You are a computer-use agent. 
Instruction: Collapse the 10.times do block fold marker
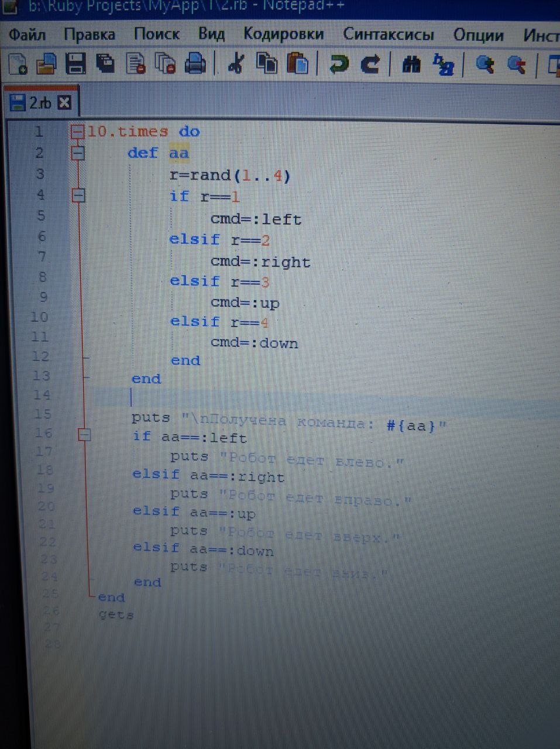(78, 132)
